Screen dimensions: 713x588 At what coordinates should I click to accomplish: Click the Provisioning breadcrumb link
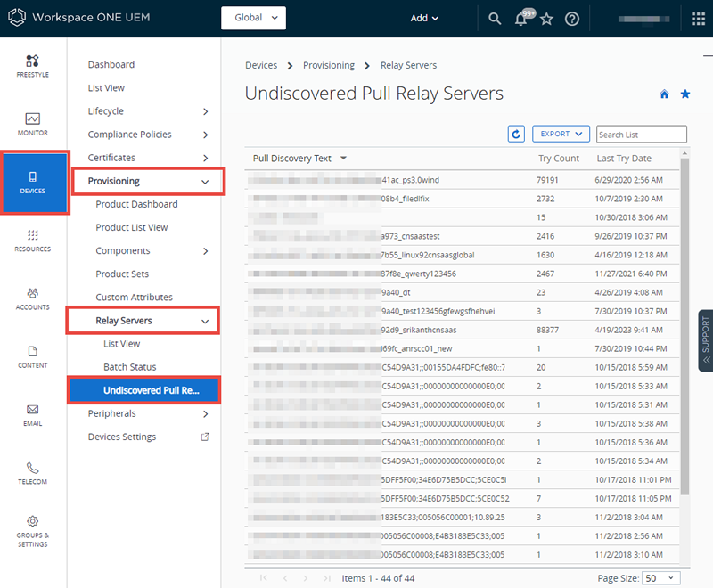[329, 65]
